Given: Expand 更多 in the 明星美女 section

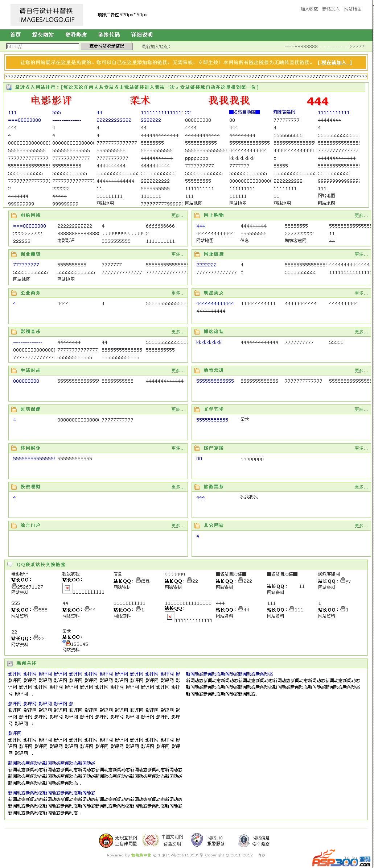Looking at the screenshot, I should pos(361,293).
